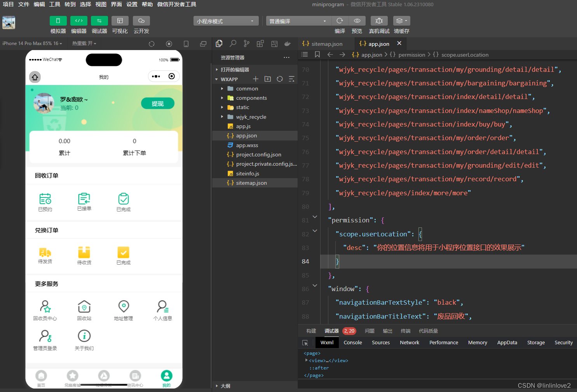
Task: Start real device debugging (真机调试)
Action: (379, 21)
